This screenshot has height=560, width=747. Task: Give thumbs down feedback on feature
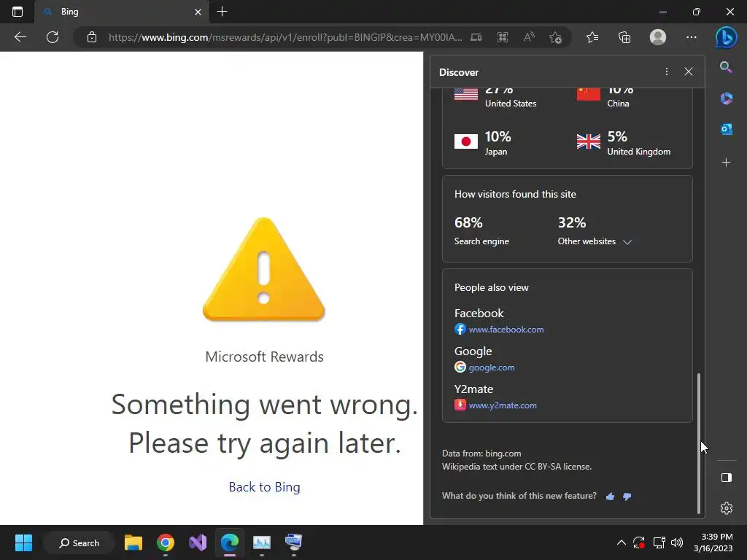627,496
